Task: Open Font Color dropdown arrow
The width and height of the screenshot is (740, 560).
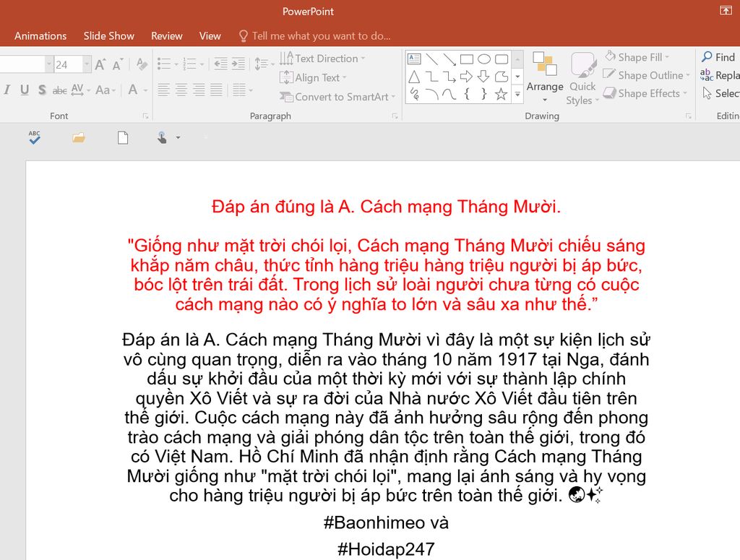Action: tap(146, 90)
